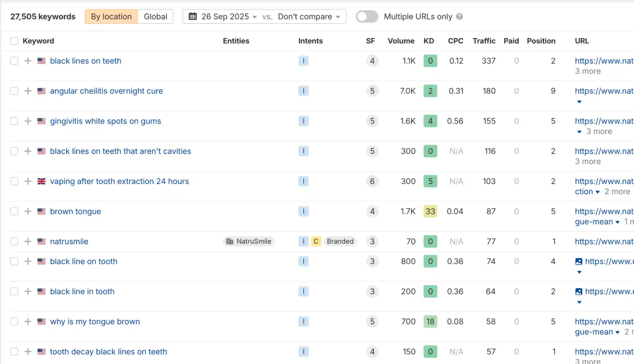Screen dimensions: 634x364
Task: Click the informational intent badge for black lines on teeth
Action: pyautogui.click(x=303, y=61)
